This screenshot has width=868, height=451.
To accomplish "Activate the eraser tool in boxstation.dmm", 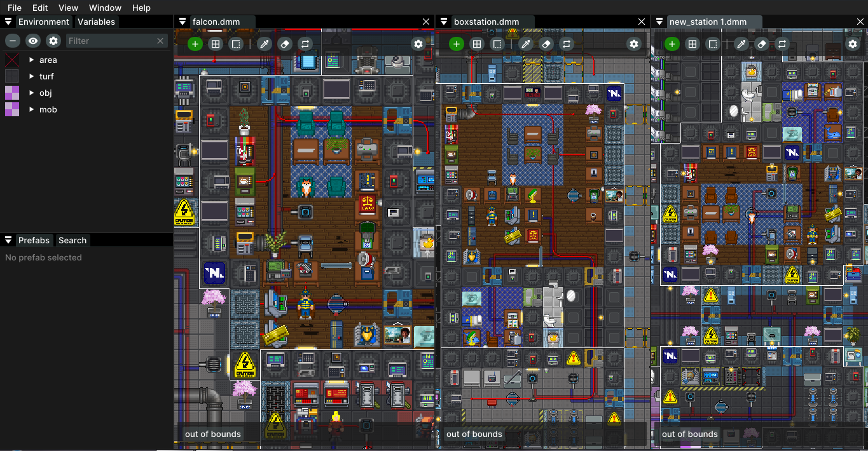I will [x=546, y=44].
